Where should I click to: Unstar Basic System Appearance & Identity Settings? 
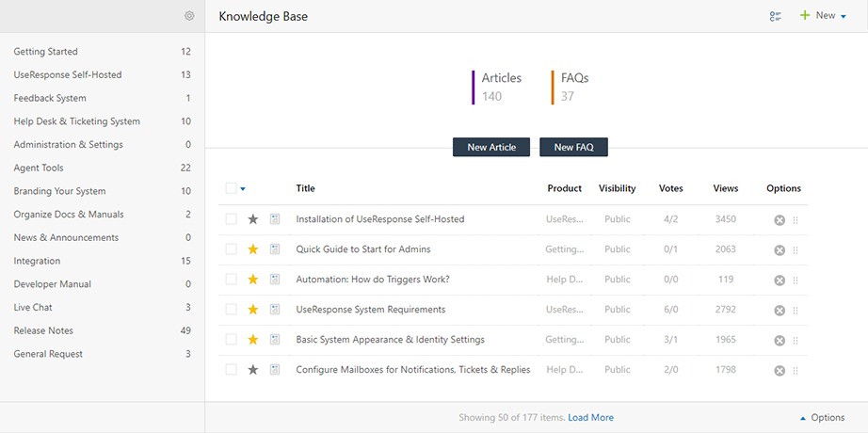(x=253, y=340)
